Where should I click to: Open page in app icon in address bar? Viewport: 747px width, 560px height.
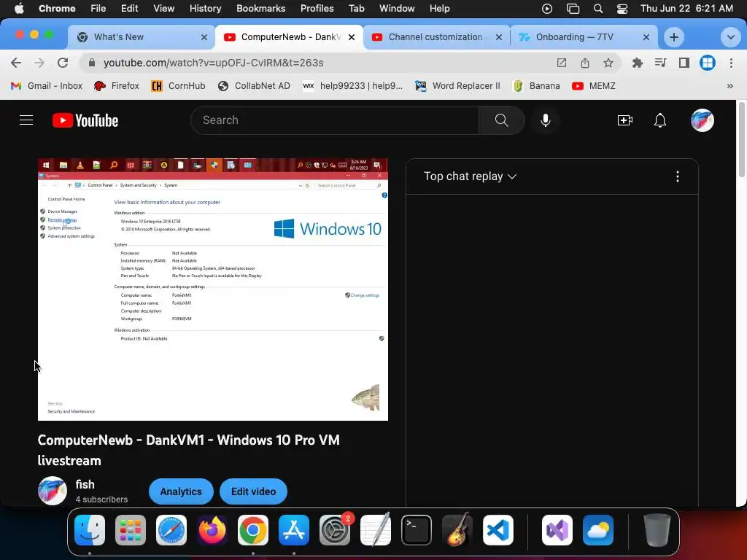(x=562, y=63)
